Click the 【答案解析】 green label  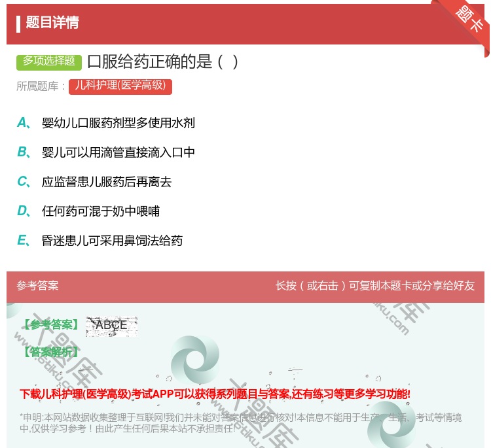(x=52, y=353)
